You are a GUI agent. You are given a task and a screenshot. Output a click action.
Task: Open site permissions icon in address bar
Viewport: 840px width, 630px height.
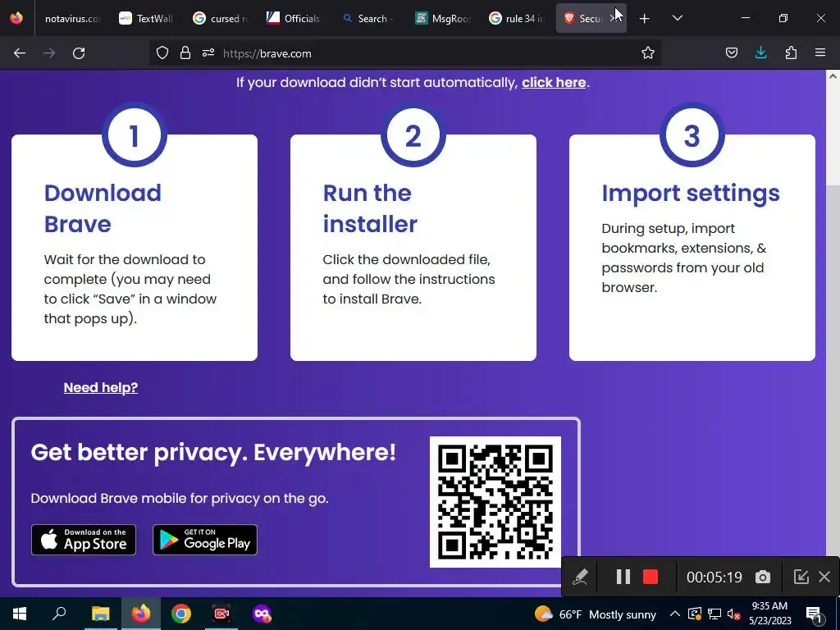tap(208, 53)
